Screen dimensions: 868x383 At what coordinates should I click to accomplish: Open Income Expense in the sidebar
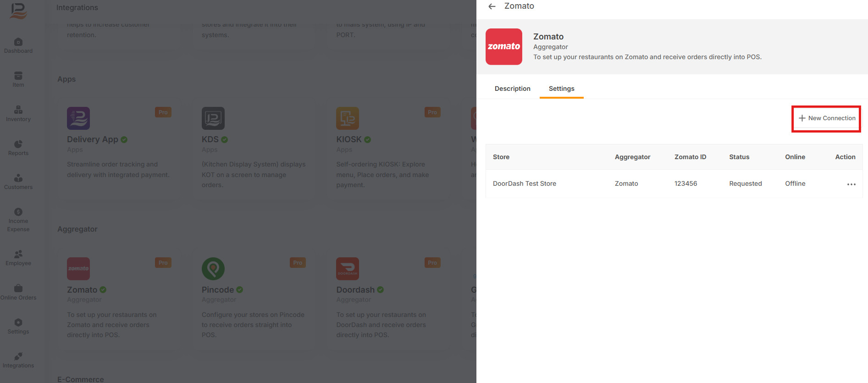(18, 220)
